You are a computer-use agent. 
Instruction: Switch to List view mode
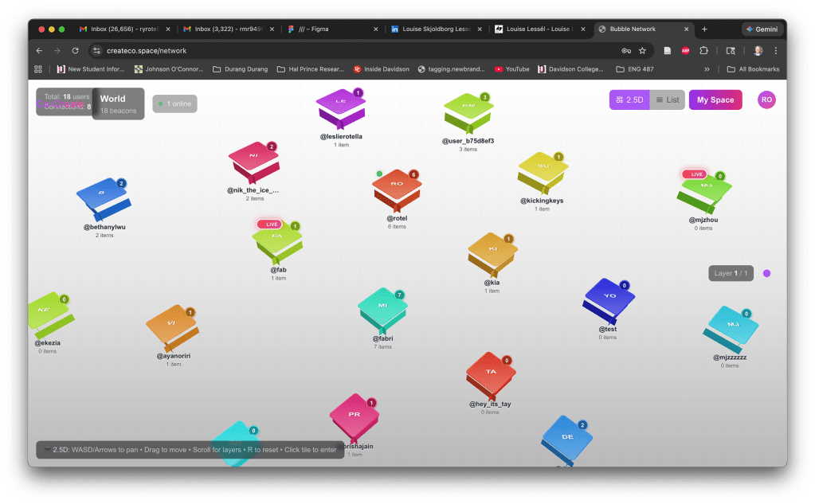pyautogui.click(x=668, y=100)
